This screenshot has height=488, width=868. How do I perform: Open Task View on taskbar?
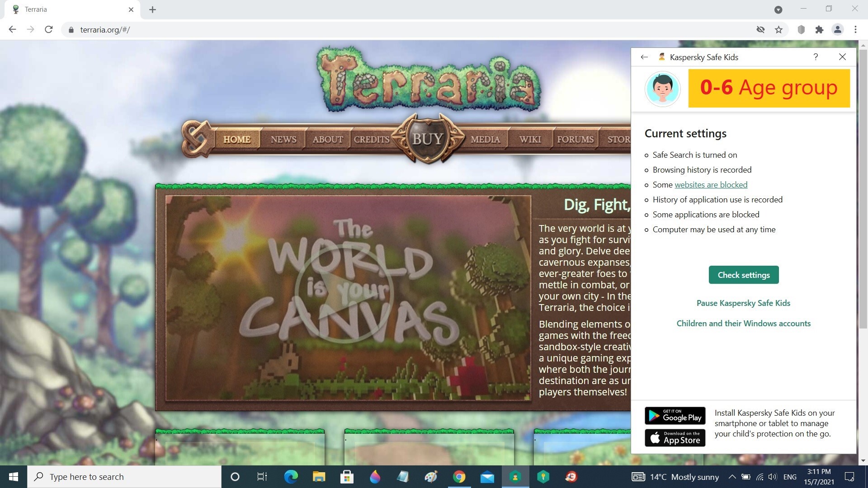[x=262, y=477]
